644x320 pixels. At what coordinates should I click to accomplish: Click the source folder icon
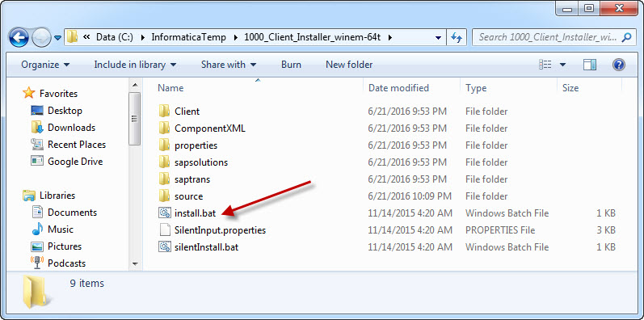(164, 196)
